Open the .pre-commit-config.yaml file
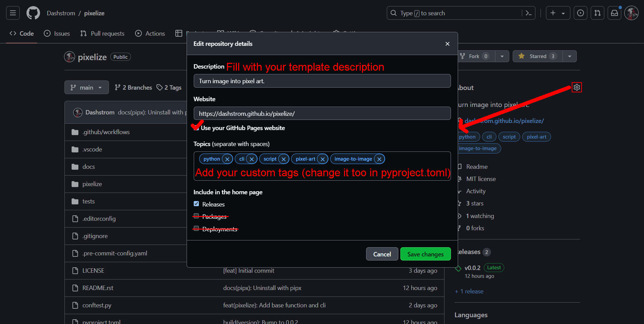The image size is (644, 324). pos(115,253)
